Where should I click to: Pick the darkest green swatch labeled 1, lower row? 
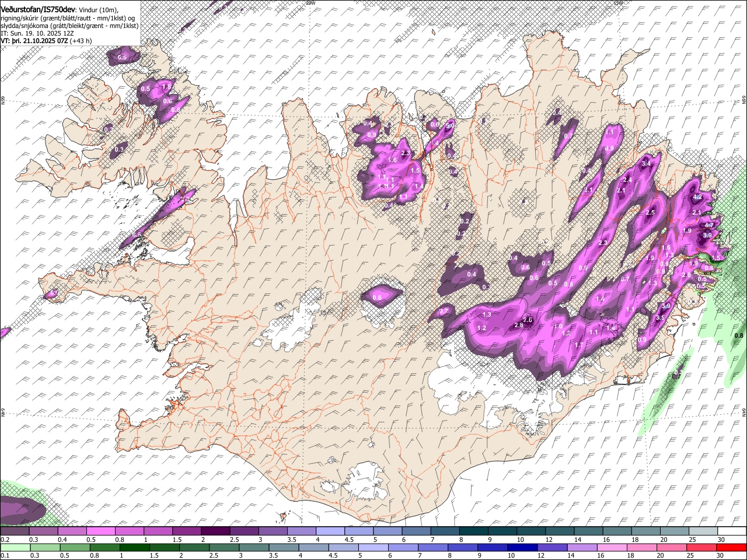pyautogui.click(x=134, y=547)
